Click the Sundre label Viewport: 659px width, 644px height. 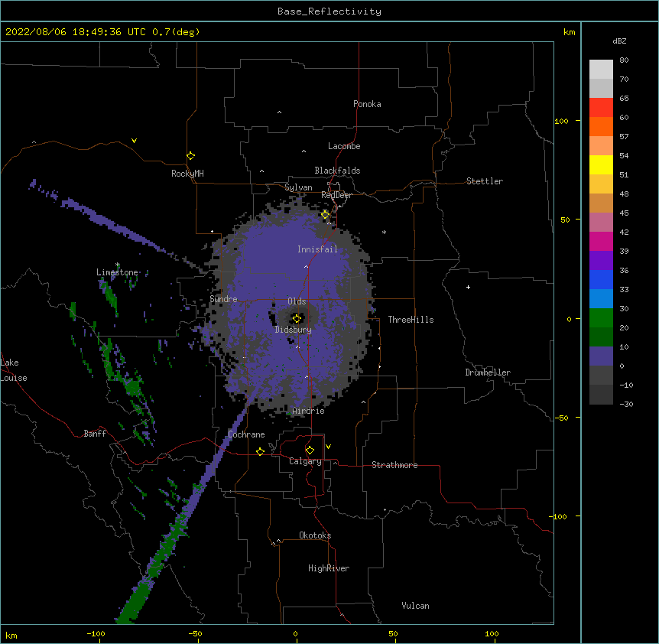click(x=223, y=299)
